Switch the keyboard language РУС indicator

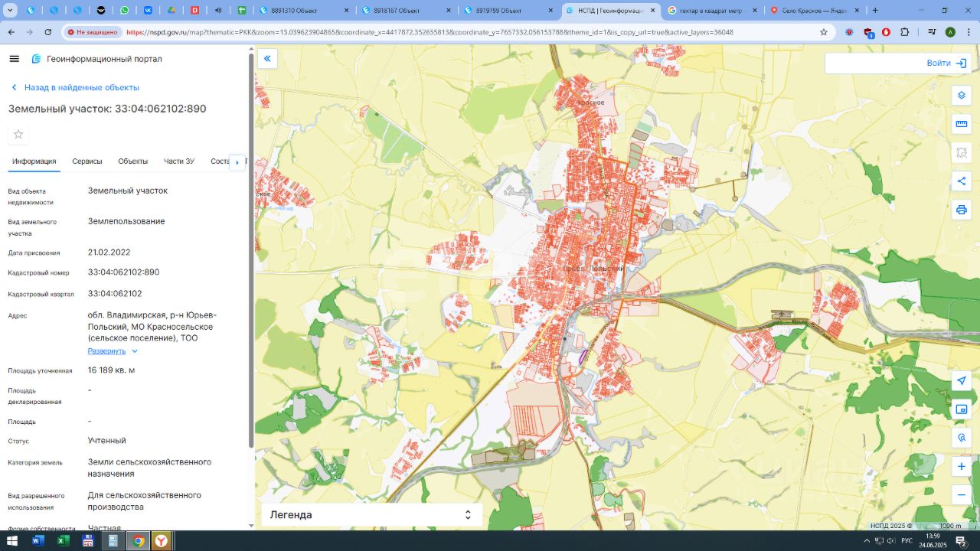pyautogui.click(x=906, y=541)
